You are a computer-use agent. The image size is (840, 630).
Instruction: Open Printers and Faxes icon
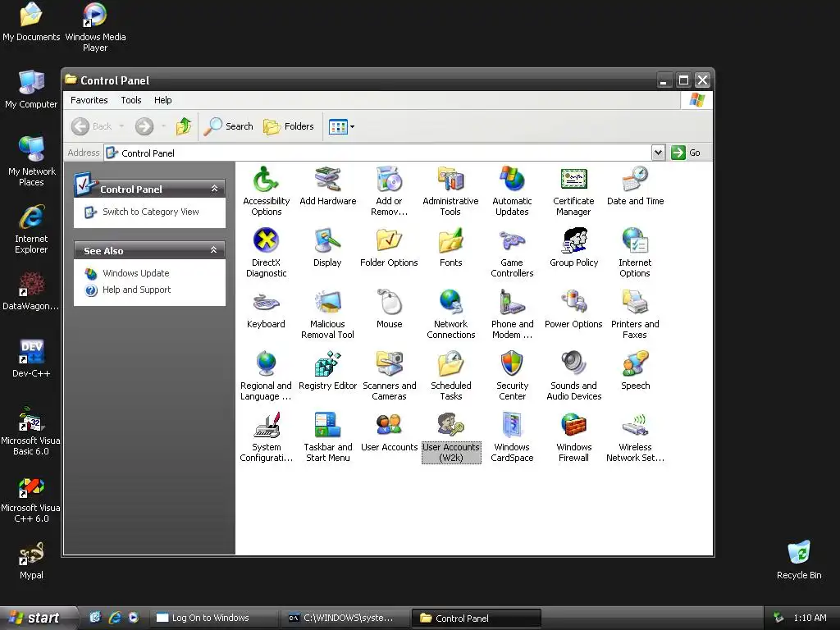(x=636, y=314)
